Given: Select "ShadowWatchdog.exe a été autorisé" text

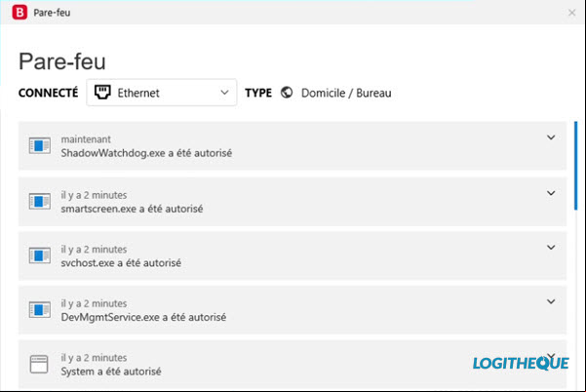Looking at the screenshot, I should [x=146, y=153].
